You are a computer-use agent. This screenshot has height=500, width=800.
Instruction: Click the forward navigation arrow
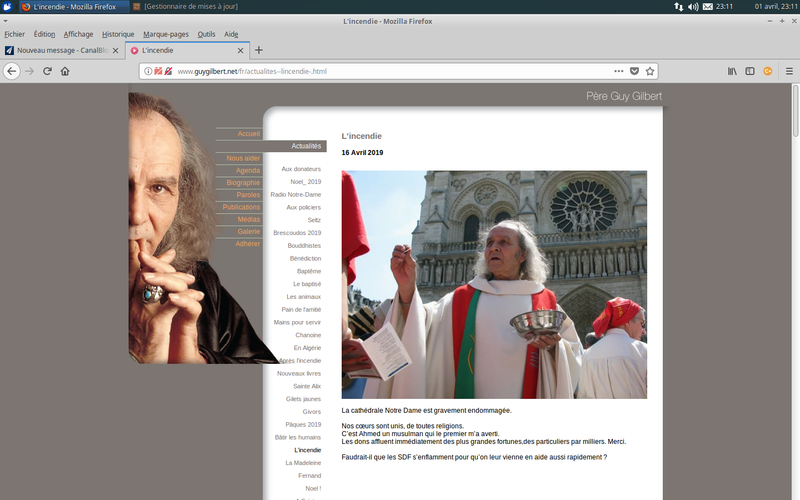click(x=30, y=71)
